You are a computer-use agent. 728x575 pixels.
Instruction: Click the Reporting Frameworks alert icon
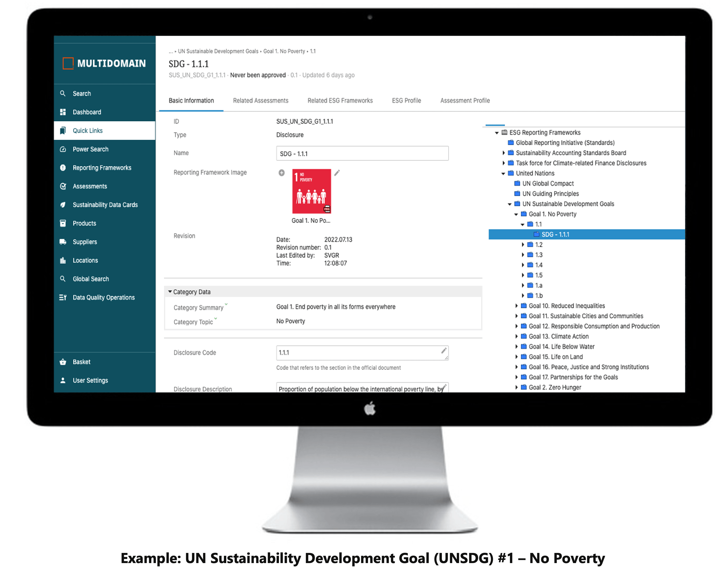pyautogui.click(x=63, y=168)
